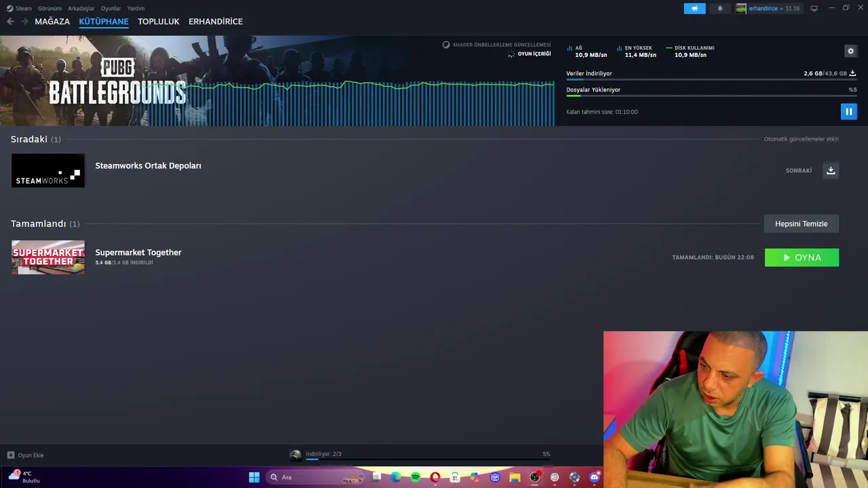The width and height of the screenshot is (868, 488).
Task: Switch to Big Picture mode icon
Action: (x=814, y=8)
